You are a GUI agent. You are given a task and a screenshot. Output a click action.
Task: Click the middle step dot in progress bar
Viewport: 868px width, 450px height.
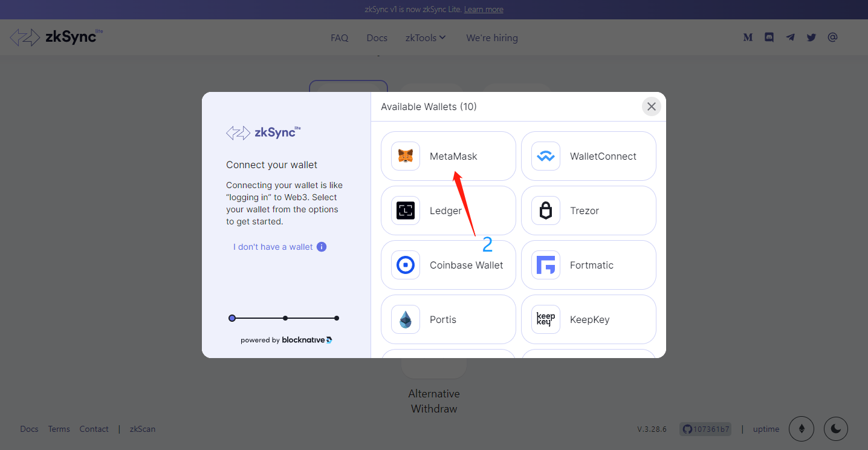click(285, 318)
